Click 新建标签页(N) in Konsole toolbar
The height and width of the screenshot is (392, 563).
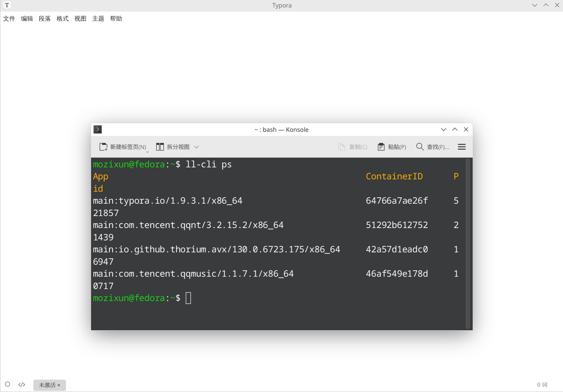pos(123,147)
